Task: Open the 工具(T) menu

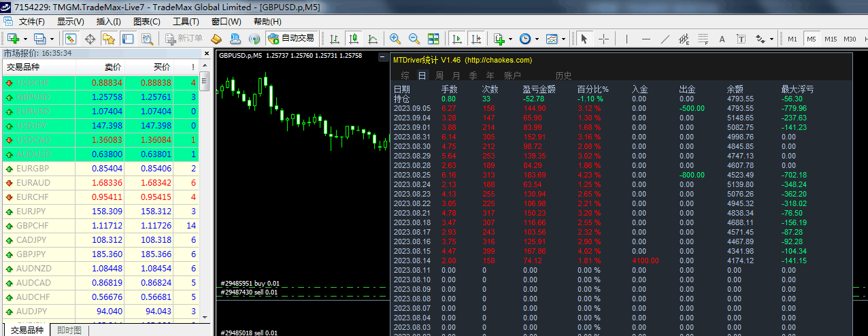Action: coord(186,21)
